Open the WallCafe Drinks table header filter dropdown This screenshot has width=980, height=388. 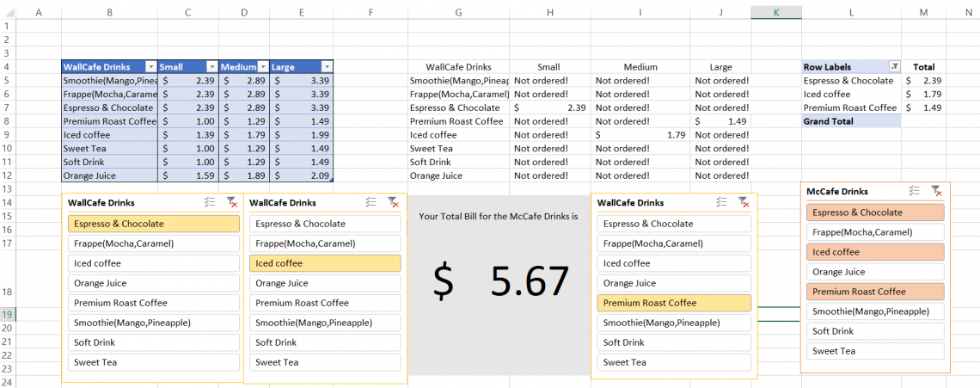point(151,67)
